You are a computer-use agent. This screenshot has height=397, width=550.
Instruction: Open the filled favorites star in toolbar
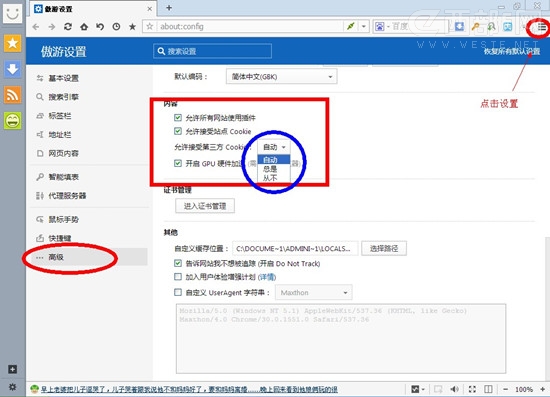[x=132, y=27]
